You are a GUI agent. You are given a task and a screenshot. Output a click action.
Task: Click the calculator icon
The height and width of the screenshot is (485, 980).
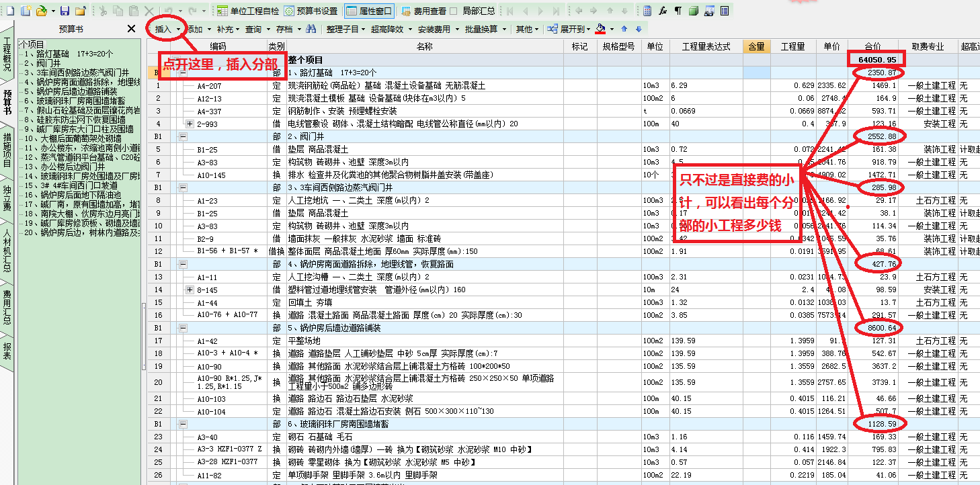(647, 11)
